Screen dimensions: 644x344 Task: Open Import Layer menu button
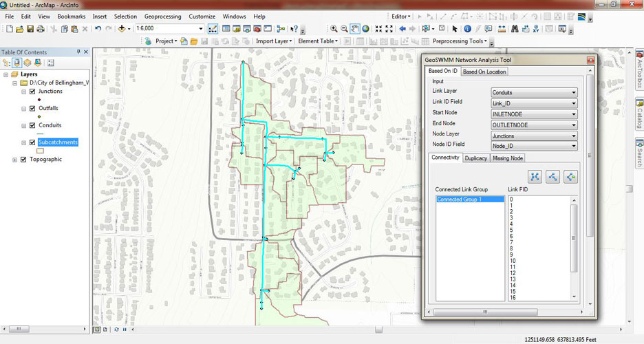pyautogui.click(x=274, y=41)
